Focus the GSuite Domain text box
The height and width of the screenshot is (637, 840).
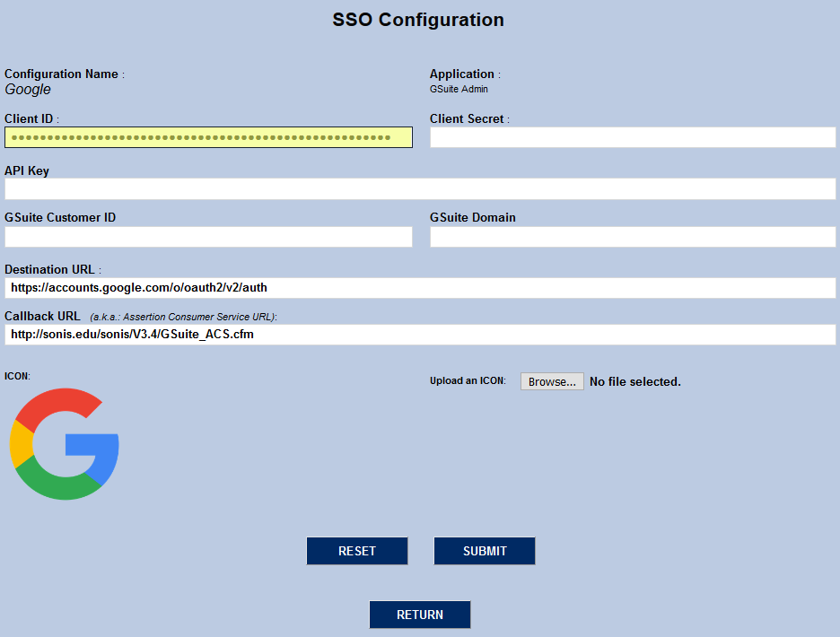pos(633,237)
